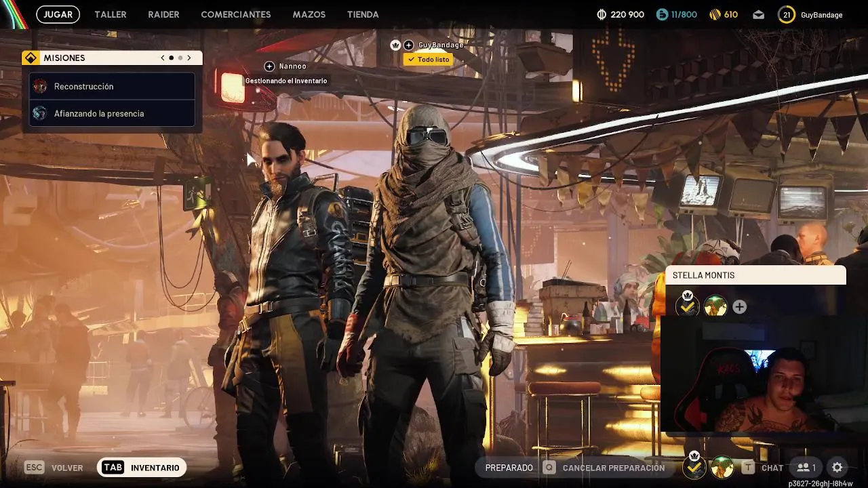Viewport: 868px width, 488px height.
Task: Click the crown leader icon above GuyBandage
Action: click(x=395, y=45)
